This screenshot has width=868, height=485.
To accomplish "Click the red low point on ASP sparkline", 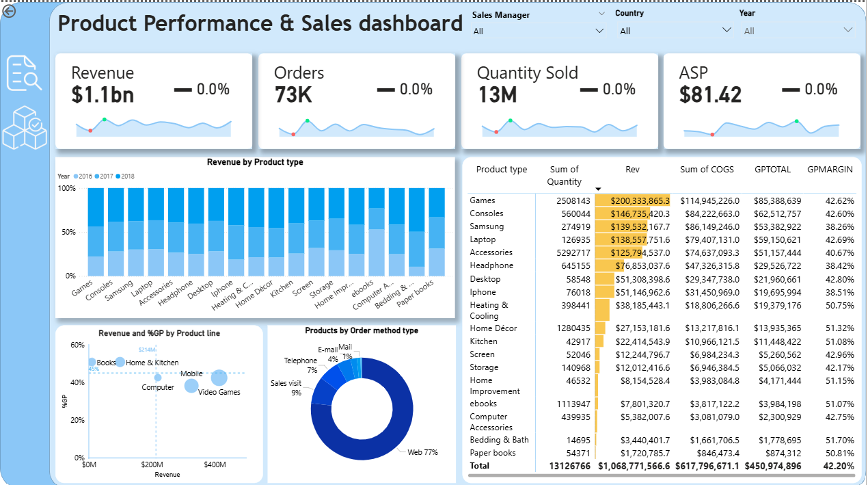I will tap(713, 135).
